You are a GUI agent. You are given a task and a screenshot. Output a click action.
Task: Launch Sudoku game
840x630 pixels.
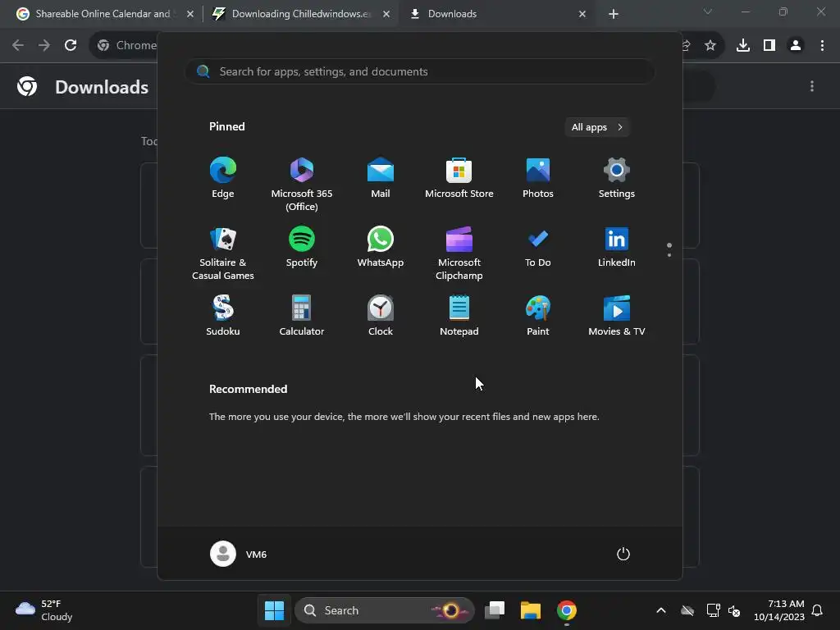point(223,316)
